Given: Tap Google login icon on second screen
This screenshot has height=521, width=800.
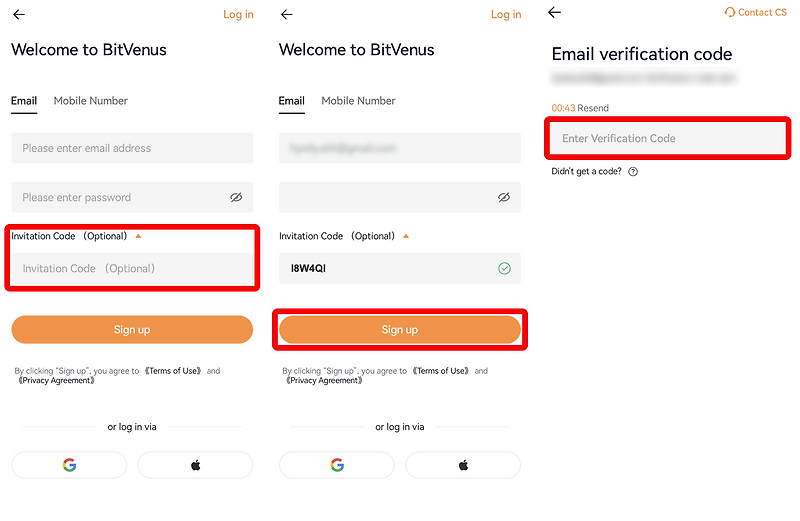Looking at the screenshot, I should click(x=337, y=465).
